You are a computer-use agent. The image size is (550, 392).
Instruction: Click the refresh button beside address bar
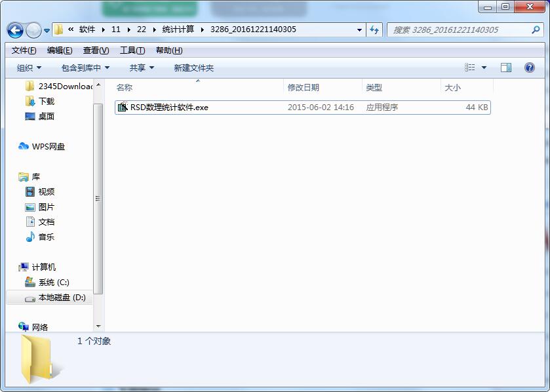(374, 29)
